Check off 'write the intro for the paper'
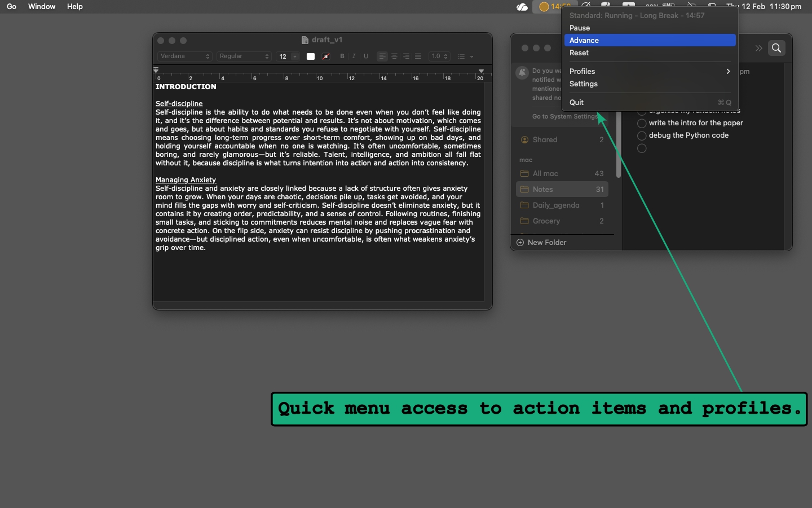 (642, 124)
